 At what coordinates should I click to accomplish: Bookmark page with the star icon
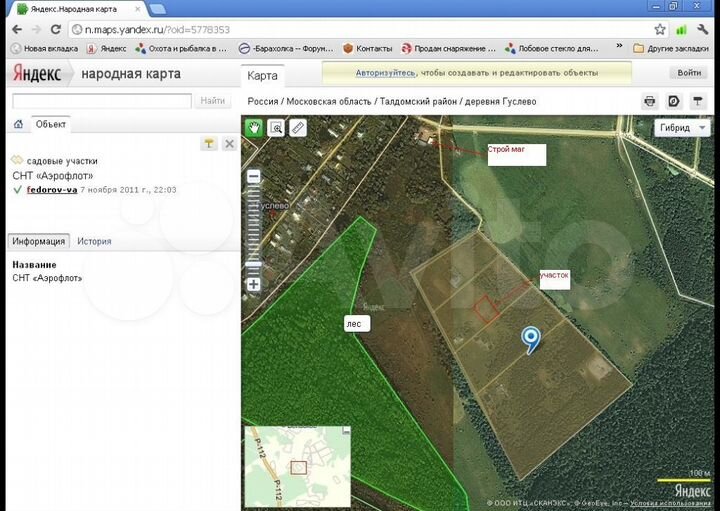660,29
